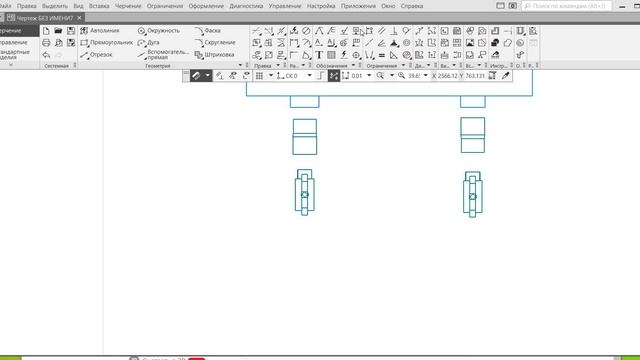Open the cursor step 0.01 dropdown

point(369,76)
